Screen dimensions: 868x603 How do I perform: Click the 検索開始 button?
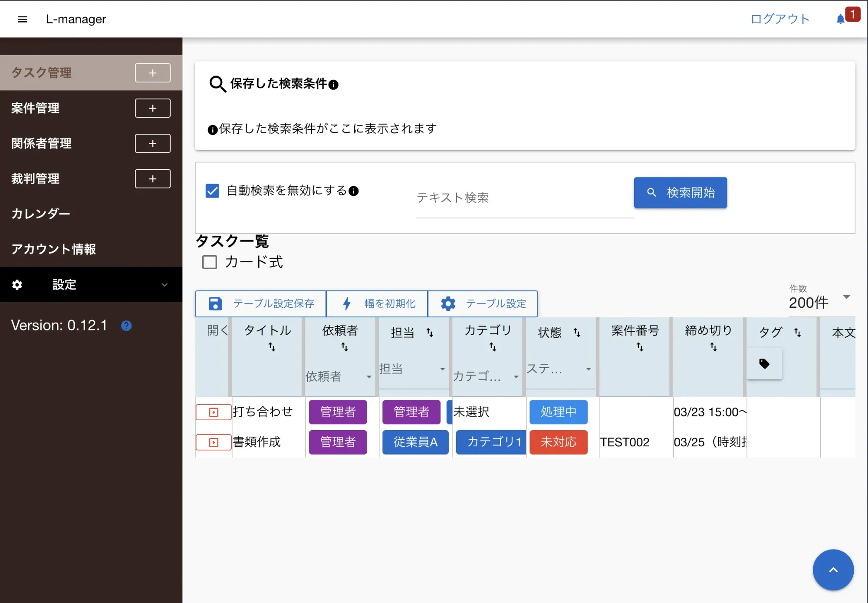(x=680, y=193)
